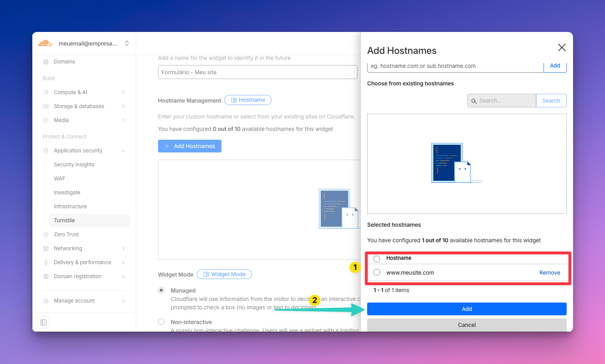Expand the Compute & AI menu

point(123,93)
